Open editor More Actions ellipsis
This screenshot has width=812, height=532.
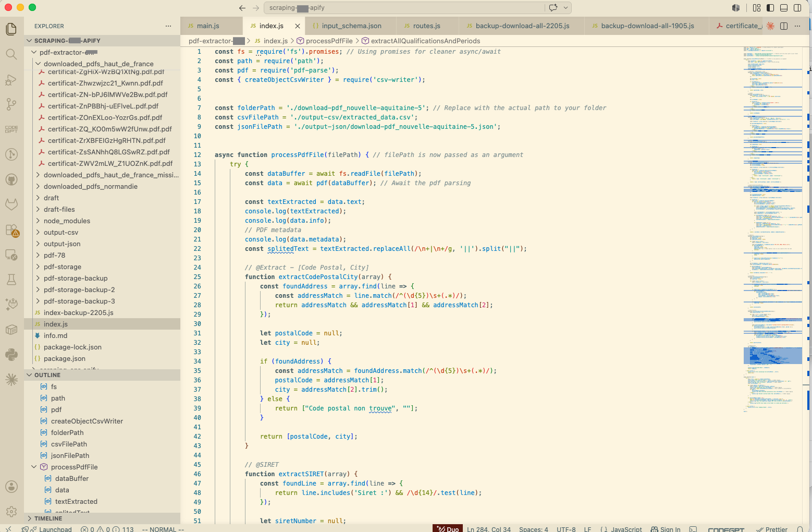(797, 26)
